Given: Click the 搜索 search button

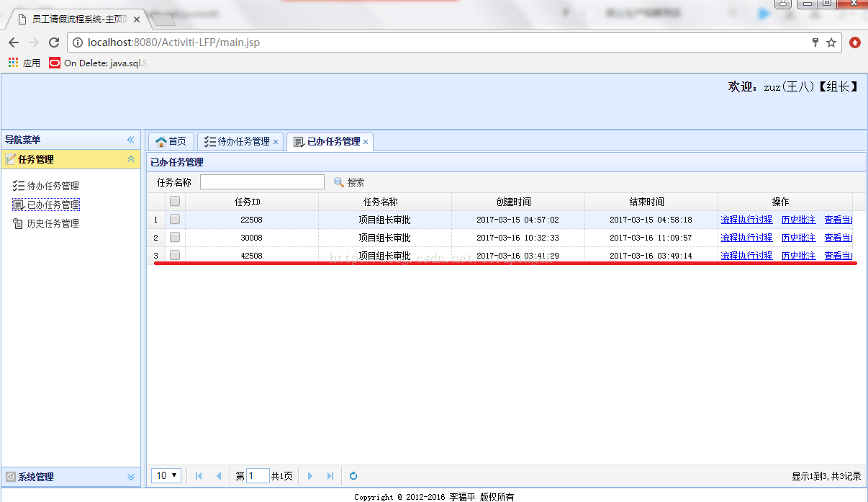Looking at the screenshot, I should point(349,182).
